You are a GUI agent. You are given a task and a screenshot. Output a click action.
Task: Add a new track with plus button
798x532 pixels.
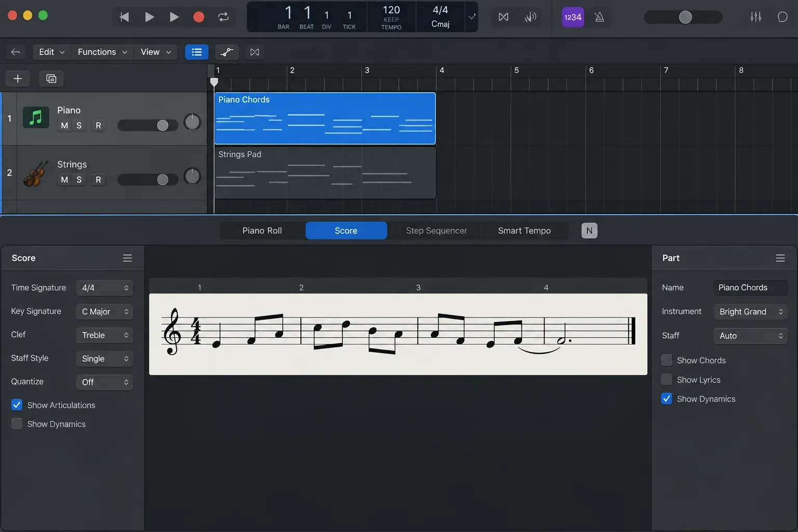(x=18, y=78)
